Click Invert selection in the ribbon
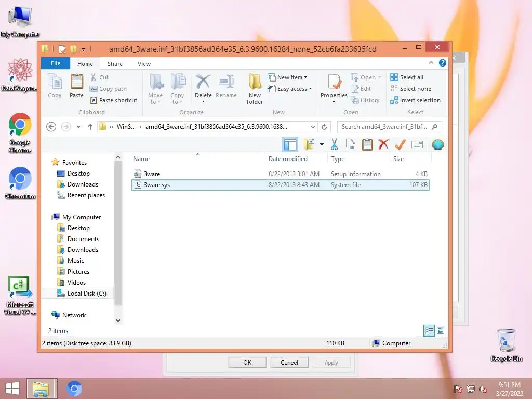The height and width of the screenshot is (399, 532). pyautogui.click(x=415, y=100)
